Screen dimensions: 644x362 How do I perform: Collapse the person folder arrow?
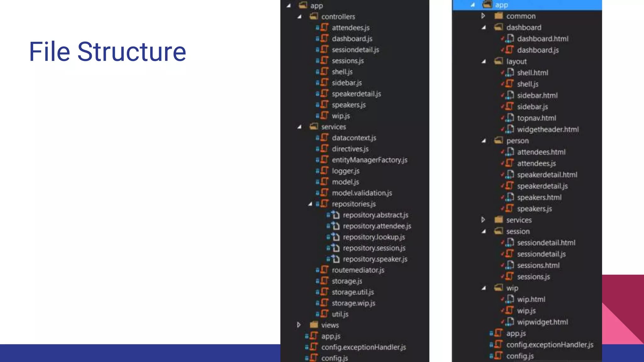(484, 141)
